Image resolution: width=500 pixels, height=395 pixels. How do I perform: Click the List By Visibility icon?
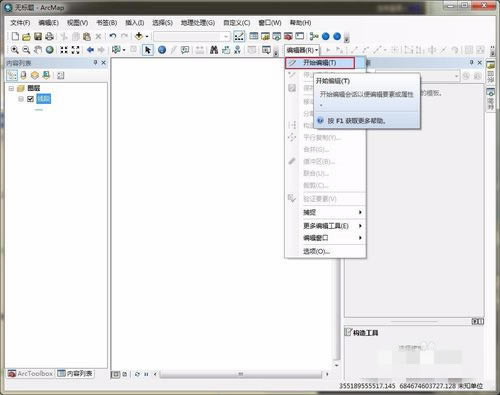[35, 75]
